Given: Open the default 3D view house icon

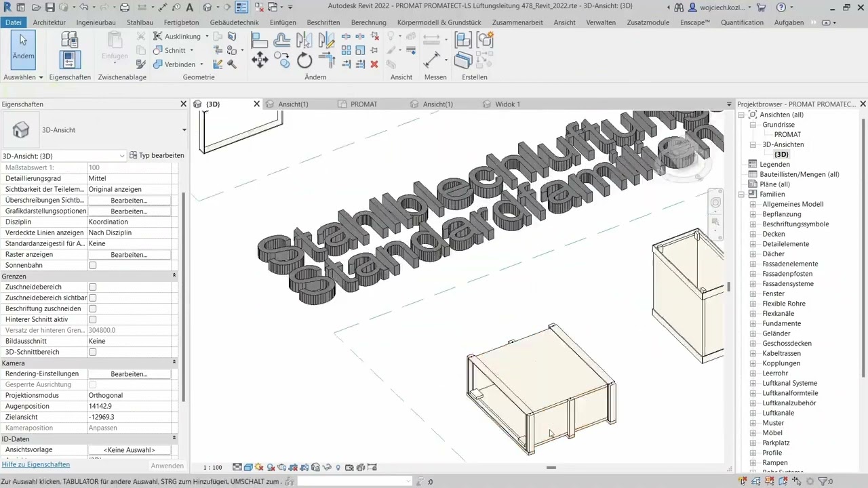Looking at the screenshot, I should (x=207, y=7).
